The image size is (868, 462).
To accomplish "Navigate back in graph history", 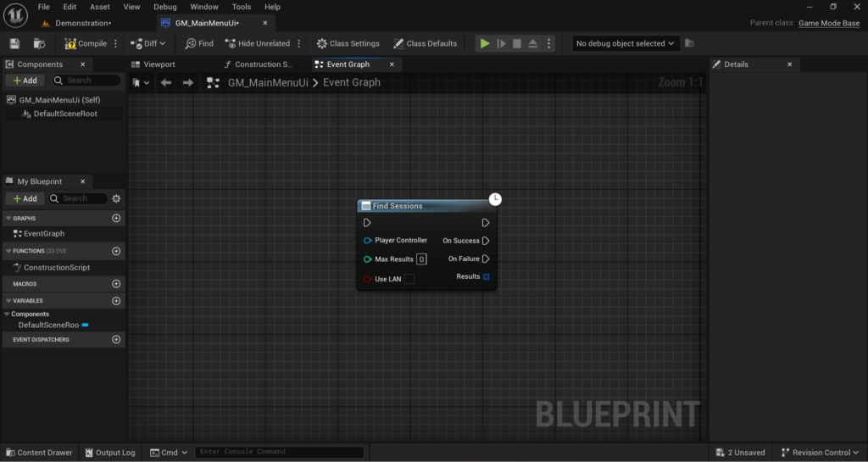I will pyautogui.click(x=166, y=83).
